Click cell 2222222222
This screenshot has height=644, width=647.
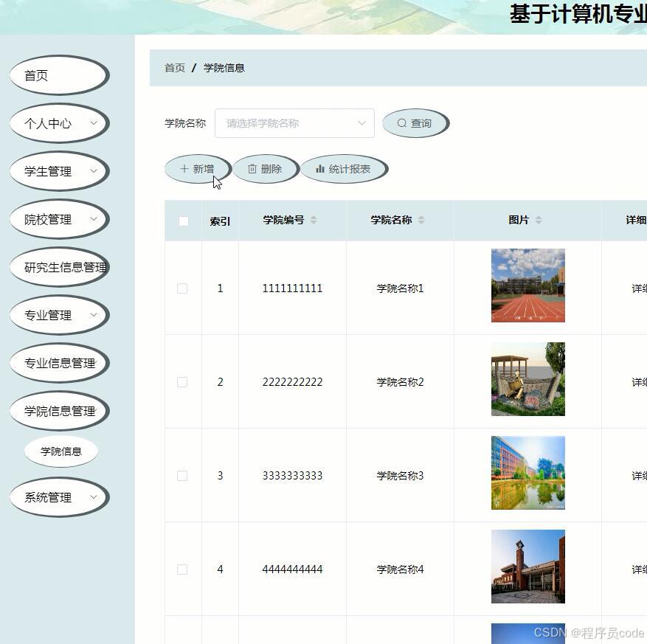tap(293, 382)
